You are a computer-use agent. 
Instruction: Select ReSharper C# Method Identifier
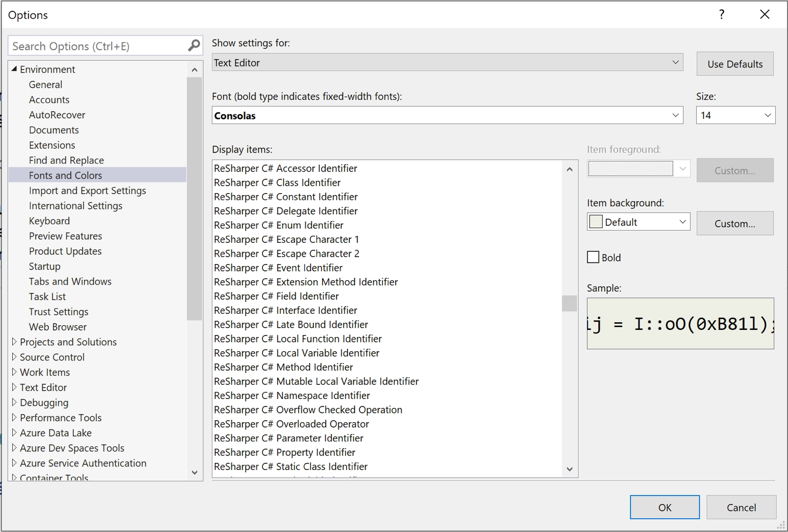pyautogui.click(x=284, y=367)
